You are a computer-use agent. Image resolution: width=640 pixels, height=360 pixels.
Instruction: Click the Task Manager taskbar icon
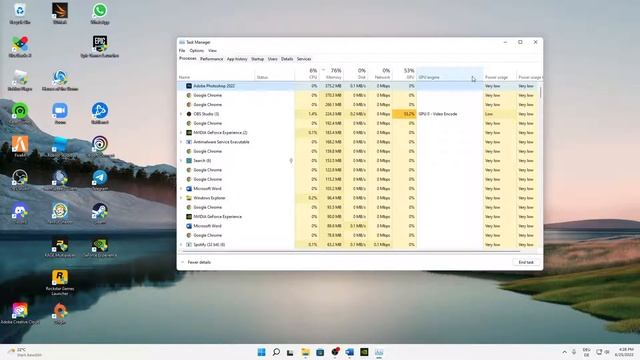379,352
